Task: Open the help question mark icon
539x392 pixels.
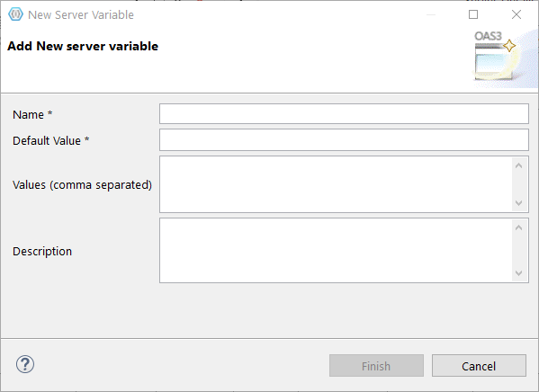Action: [x=25, y=364]
